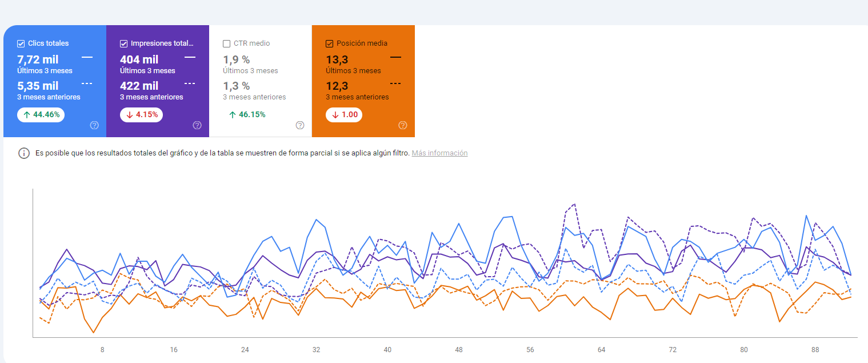The image size is (868, 363).
Task: Click the 46.15% CTR increase indicator
Action: coord(247,114)
